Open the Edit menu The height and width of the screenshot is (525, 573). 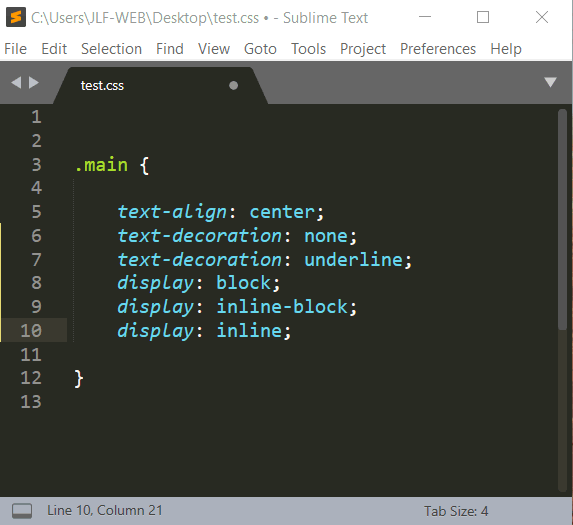pyautogui.click(x=54, y=49)
